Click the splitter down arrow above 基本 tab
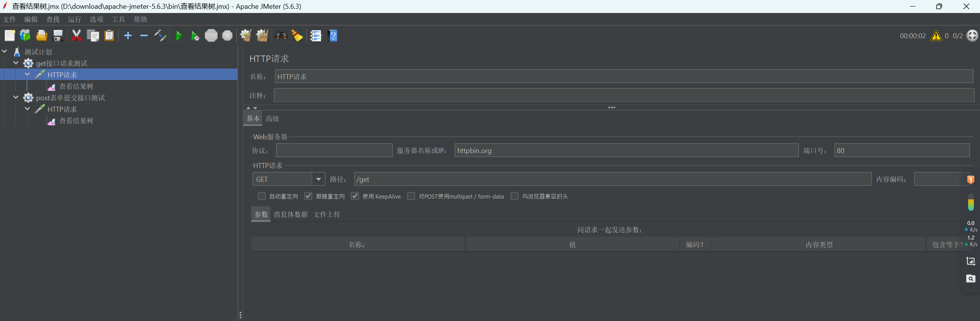Screen dimensions: 980x321 point(255,108)
